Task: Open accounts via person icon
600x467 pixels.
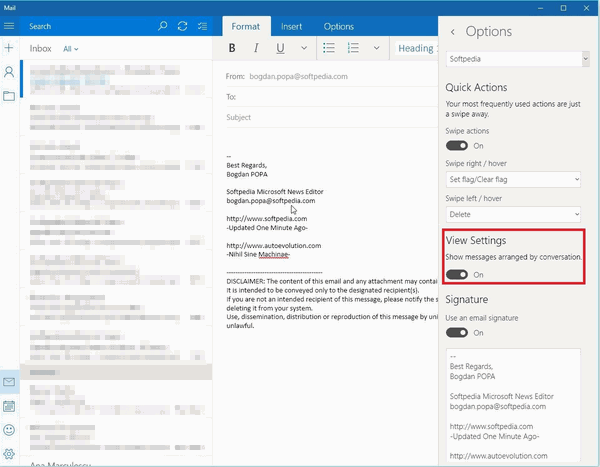Action: point(9,72)
